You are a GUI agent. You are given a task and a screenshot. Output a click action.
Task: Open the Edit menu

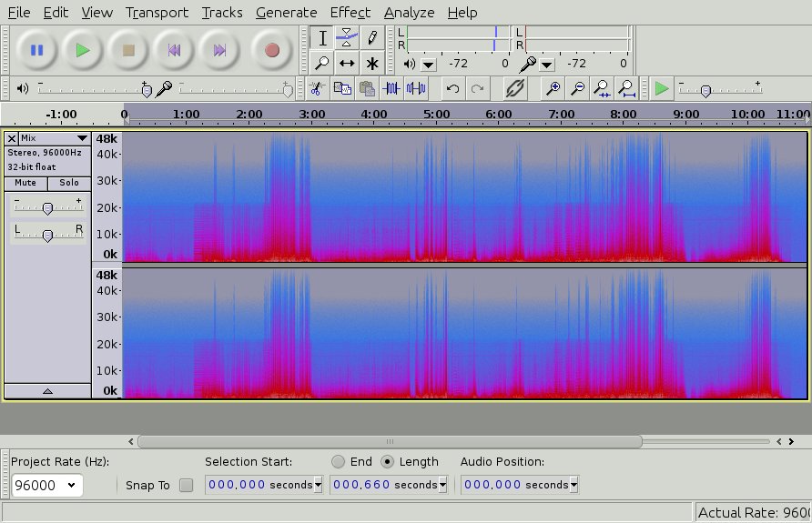pos(56,13)
